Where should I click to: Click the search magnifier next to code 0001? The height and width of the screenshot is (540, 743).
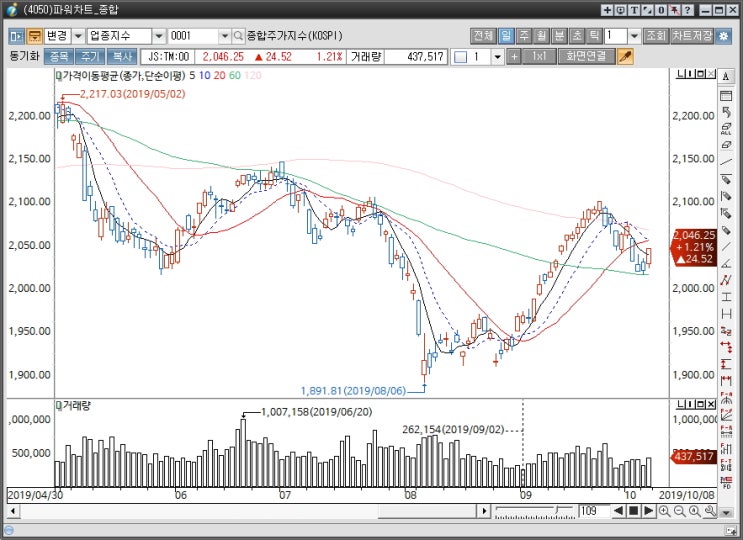(238, 36)
